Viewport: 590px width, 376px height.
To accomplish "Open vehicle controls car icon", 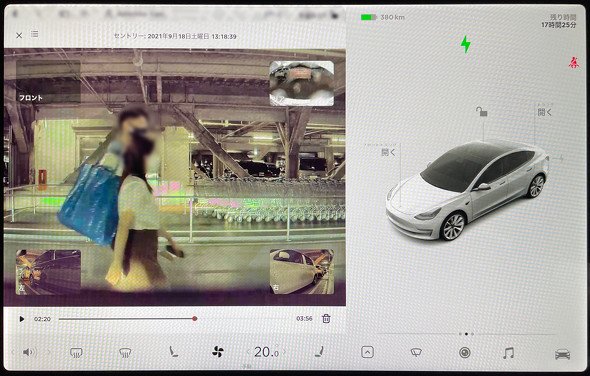I will tap(562, 354).
